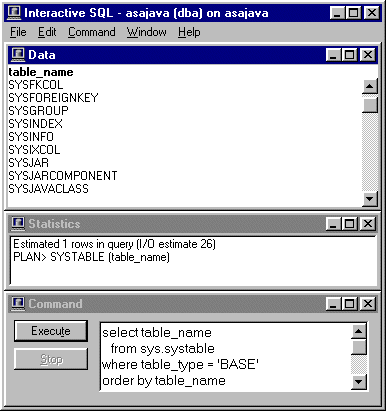Close the Data window
Viewport: 386px width, 411px height.
click(368, 55)
